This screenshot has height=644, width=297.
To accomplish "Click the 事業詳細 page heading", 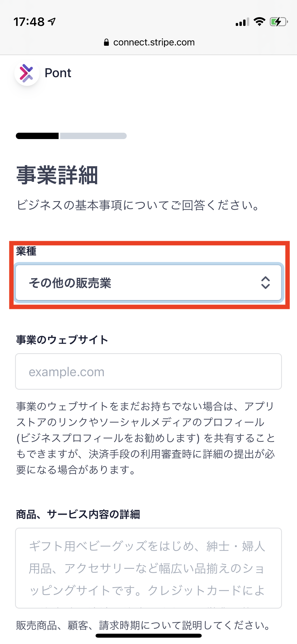I will coord(57,175).
